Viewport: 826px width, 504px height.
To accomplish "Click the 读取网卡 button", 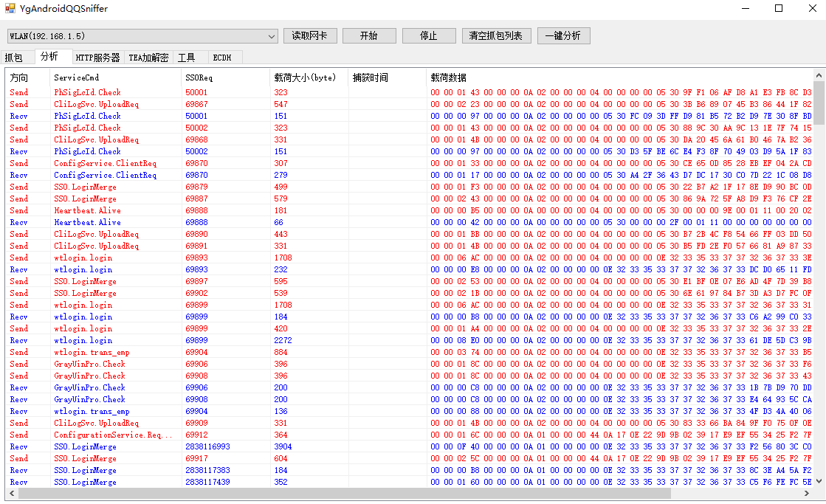I will [x=310, y=36].
